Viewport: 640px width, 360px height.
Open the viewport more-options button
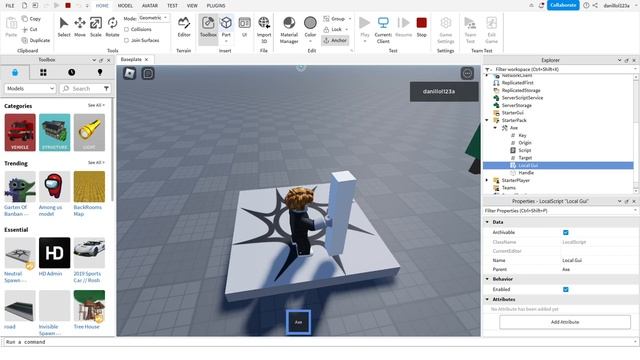(x=467, y=73)
